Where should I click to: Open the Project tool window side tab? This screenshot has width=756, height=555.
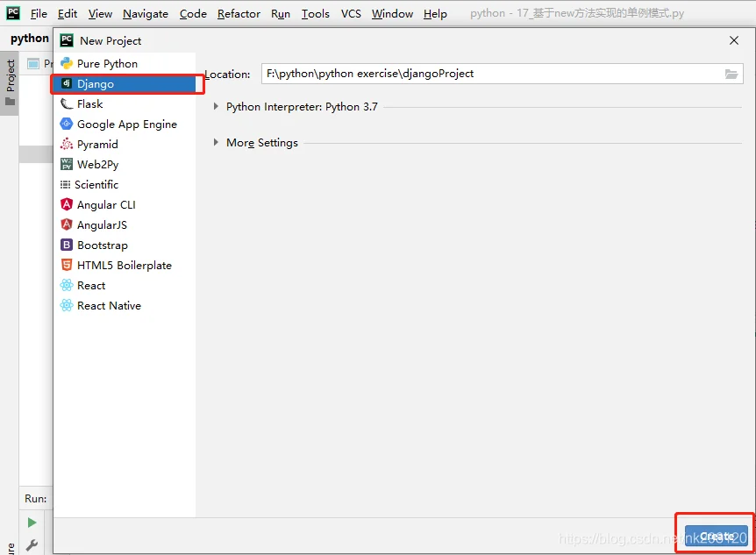[11, 83]
